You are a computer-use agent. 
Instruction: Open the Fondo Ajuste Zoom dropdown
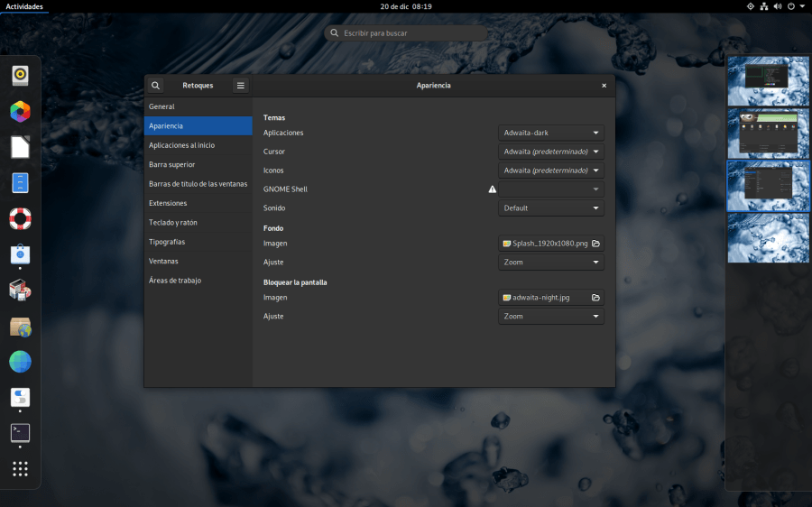click(551, 263)
